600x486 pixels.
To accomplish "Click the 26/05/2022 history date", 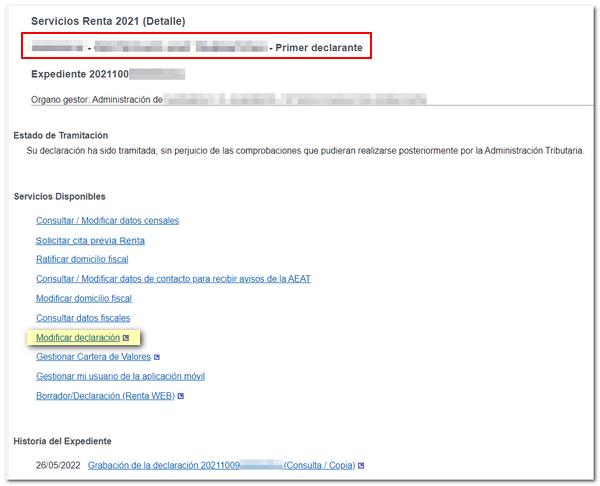I will [57, 466].
